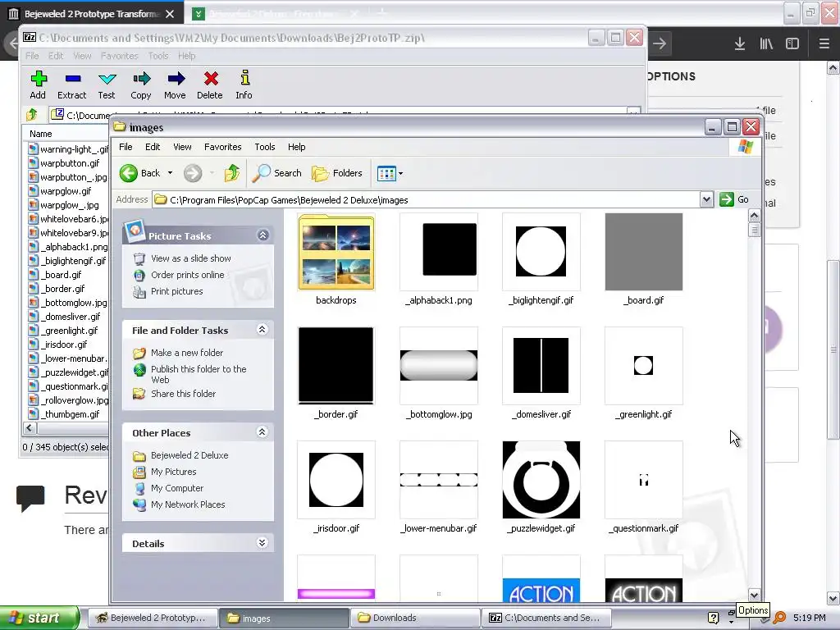840x630 pixels.
Task: Select warpbutton.gif in 7-Zip list
Action: [x=70, y=163]
